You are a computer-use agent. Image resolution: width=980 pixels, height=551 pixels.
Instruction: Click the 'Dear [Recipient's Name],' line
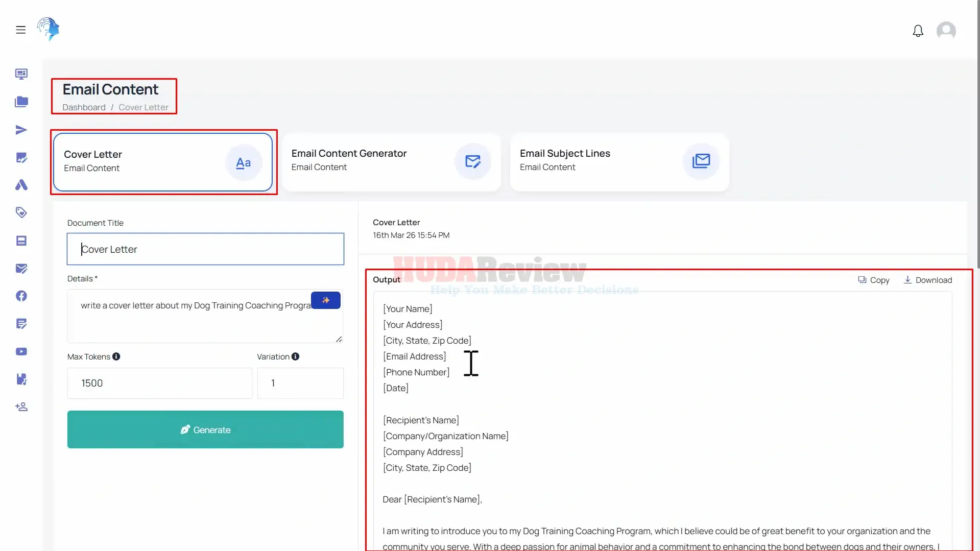[432, 499]
